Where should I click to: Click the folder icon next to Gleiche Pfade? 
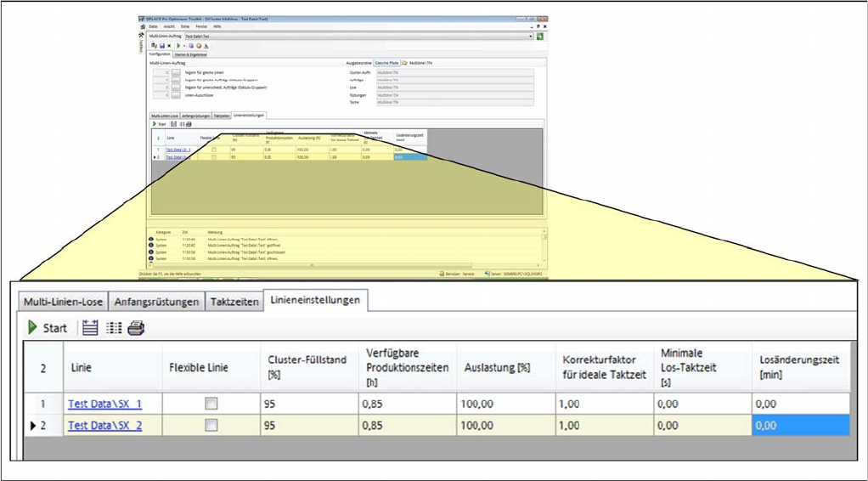[x=405, y=63]
